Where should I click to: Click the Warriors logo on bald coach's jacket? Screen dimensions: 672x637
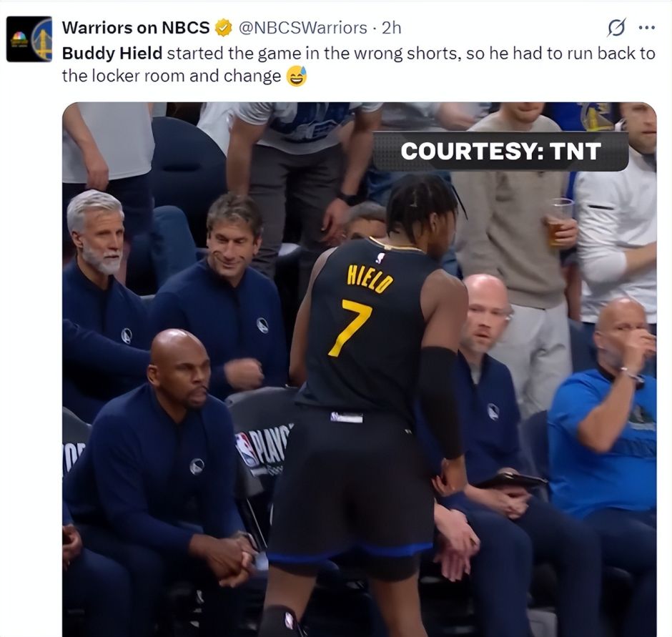coord(197,466)
